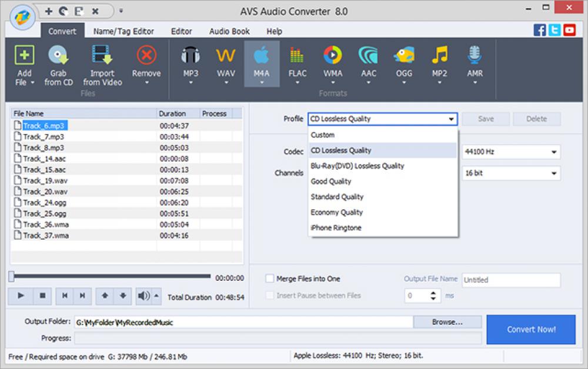Switch to Name/Tag Editor tab
The height and width of the screenshot is (369, 588).
123,31
